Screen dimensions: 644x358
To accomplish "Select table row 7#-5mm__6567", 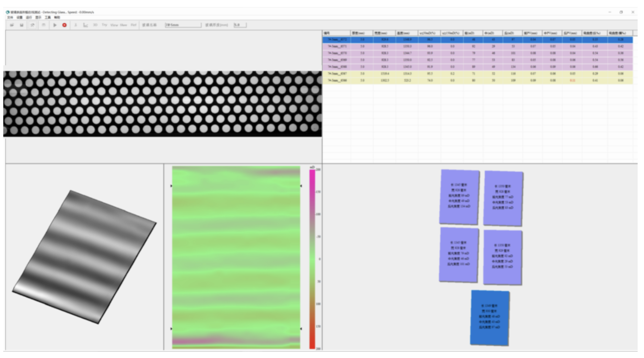I will tap(478, 74).
